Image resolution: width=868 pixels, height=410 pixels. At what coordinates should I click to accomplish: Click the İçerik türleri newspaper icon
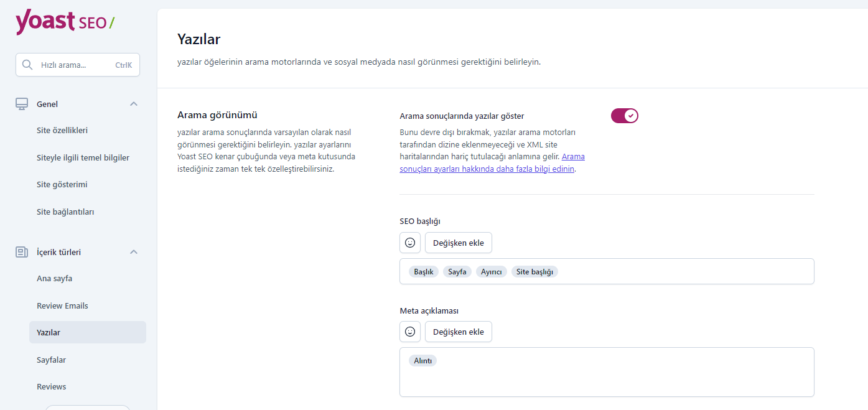coord(22,252)
